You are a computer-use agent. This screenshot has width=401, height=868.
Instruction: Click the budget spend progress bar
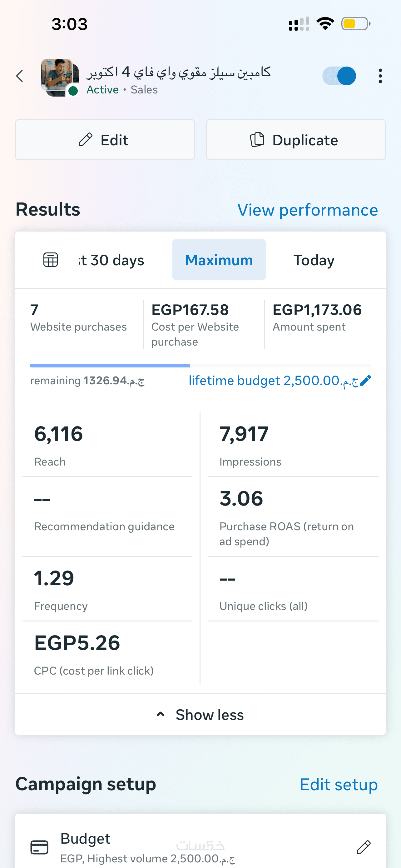click(200, 366)
